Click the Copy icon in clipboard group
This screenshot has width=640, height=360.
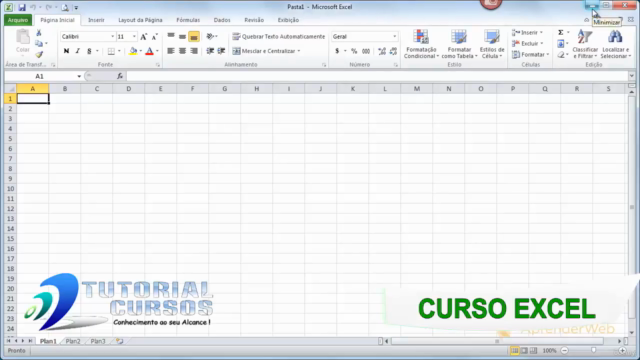pos(39,43)
